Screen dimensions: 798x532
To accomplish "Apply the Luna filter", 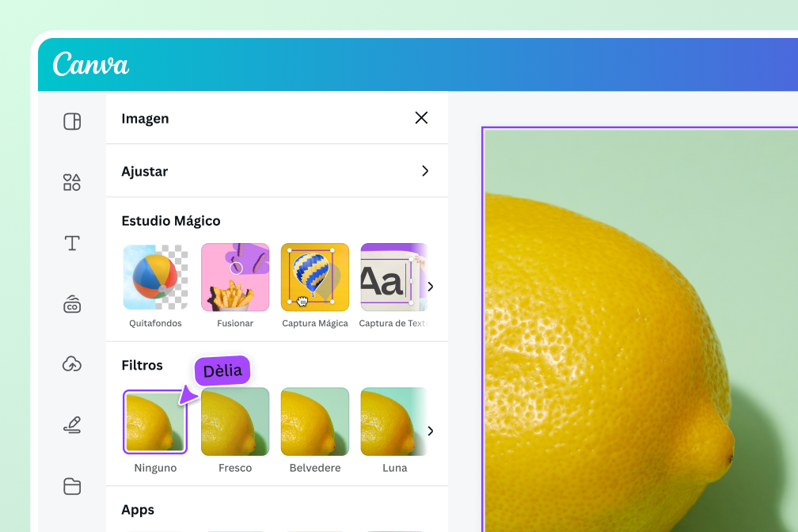I will 393,421.
